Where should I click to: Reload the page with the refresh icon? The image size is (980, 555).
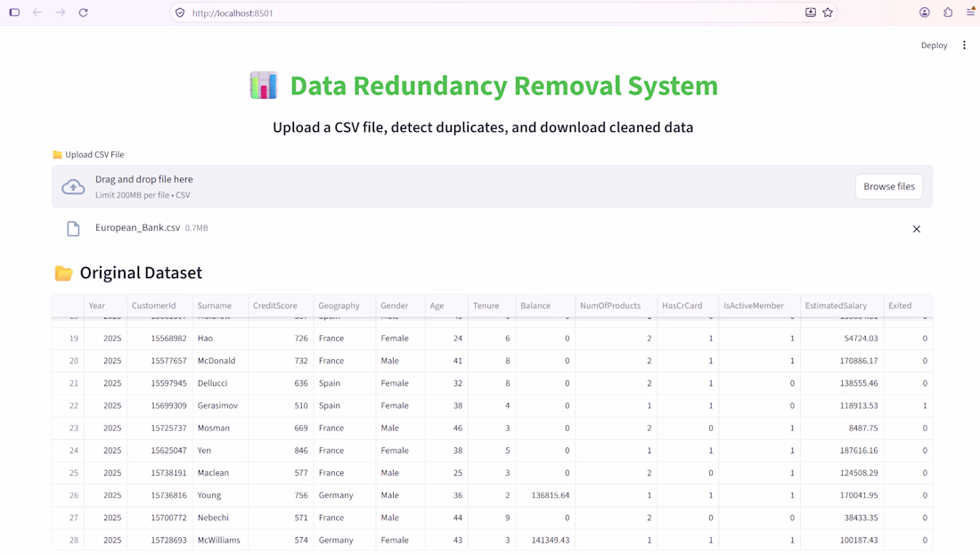[x=83, y=12]
